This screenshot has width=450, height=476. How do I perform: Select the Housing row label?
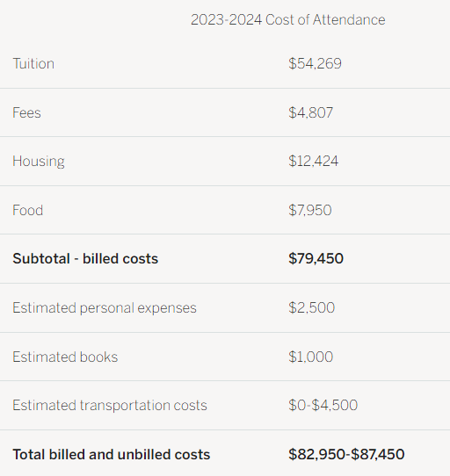point(39,162)
